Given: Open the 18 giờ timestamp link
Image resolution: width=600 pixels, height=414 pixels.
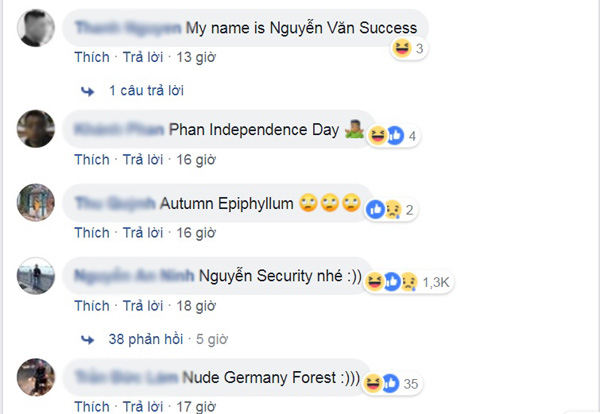Looking at the screenshot, I should pyautogui.click(x=196, y=306).
